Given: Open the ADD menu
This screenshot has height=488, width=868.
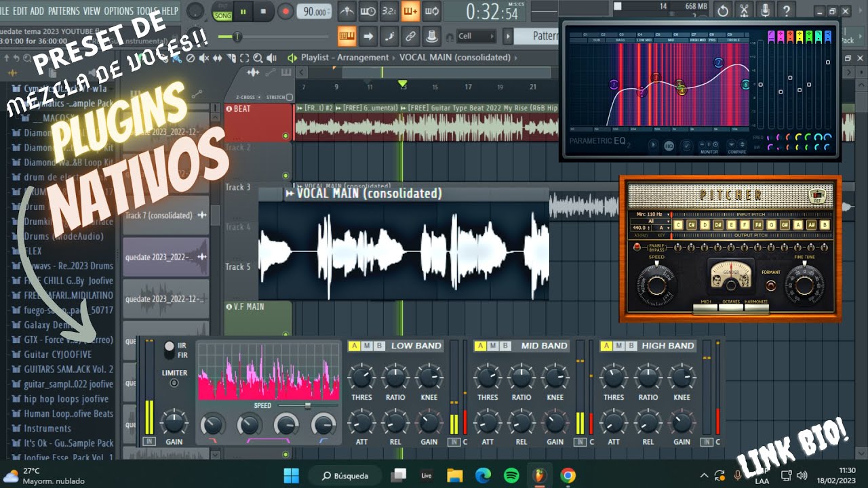Looking at the screenshot, I should coord(38,11).
